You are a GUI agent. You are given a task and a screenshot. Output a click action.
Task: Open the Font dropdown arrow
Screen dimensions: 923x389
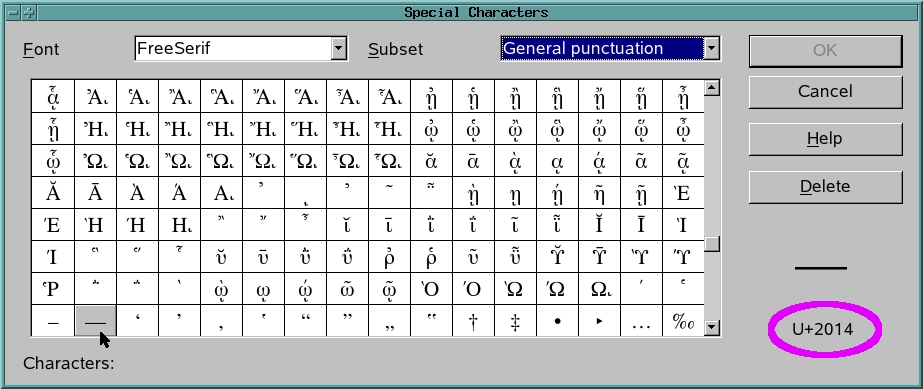click(x=338, y=49)
